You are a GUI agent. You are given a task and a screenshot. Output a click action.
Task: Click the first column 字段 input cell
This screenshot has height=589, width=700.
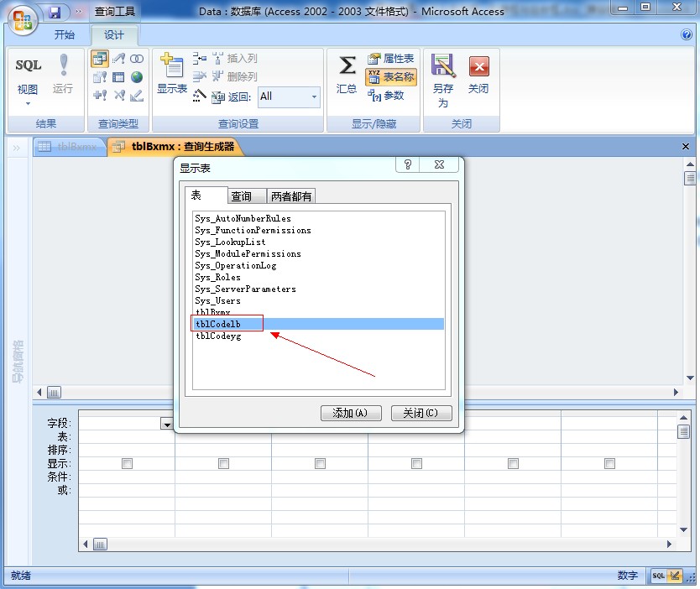tap(126, 424)
